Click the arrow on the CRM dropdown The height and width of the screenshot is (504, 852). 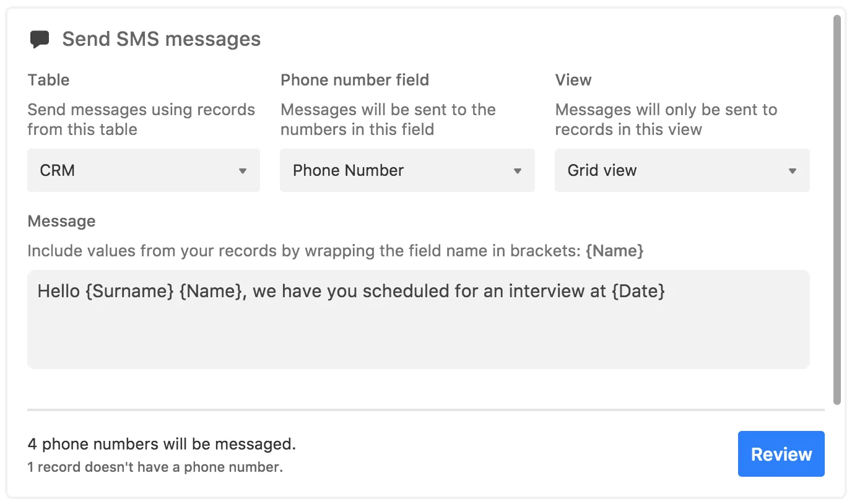point(243,171)
